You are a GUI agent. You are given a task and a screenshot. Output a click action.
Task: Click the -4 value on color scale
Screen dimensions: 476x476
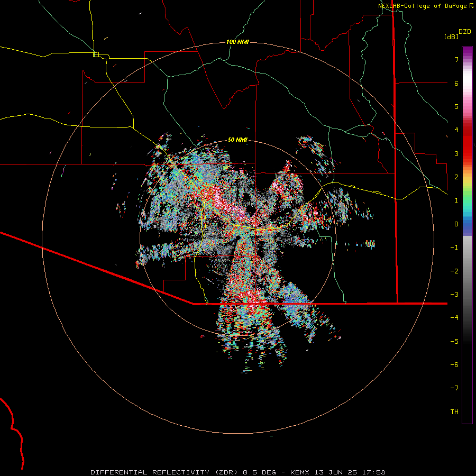click(454, 318)
